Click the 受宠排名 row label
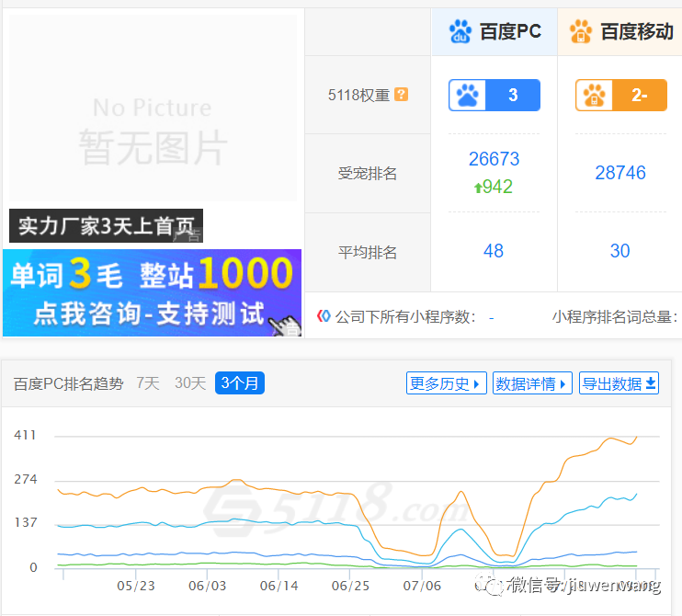Image resolution: width=682 pixels, height=616 pixels. pos(368,173)
